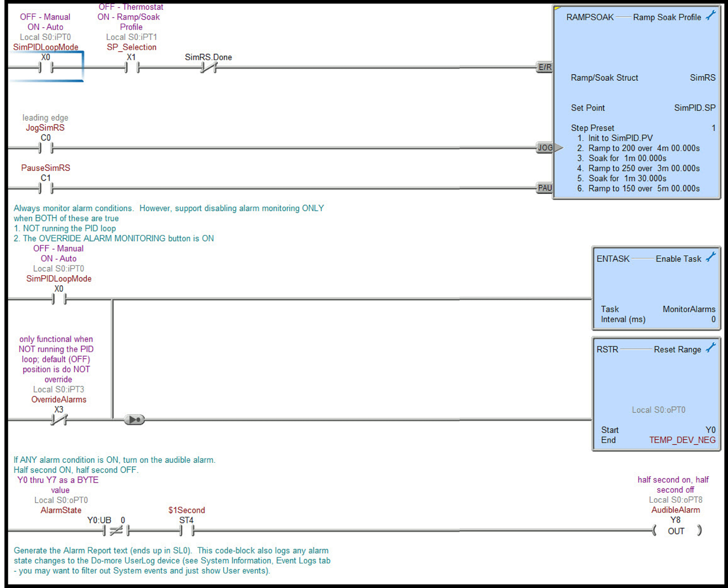Select the TEMP_DEV_NEG End parameter in RSTR
This screenshot has width=728, height=588.
click(x=683, y=439)
